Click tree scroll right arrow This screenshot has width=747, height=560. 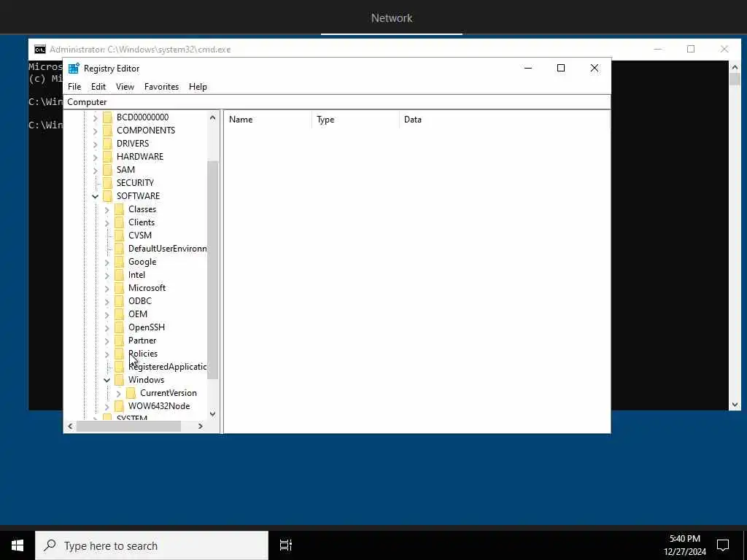pos(201,426)
